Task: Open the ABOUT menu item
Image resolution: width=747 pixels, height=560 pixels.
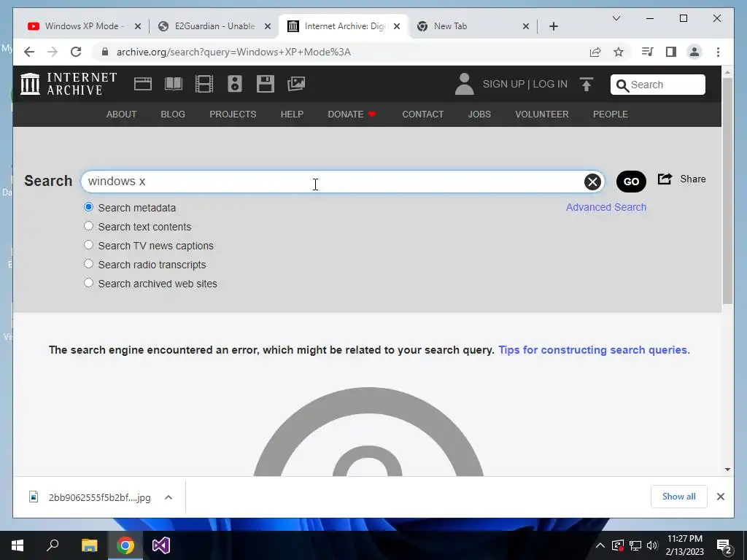Action: pyautogui.click(x=122, y=114)
